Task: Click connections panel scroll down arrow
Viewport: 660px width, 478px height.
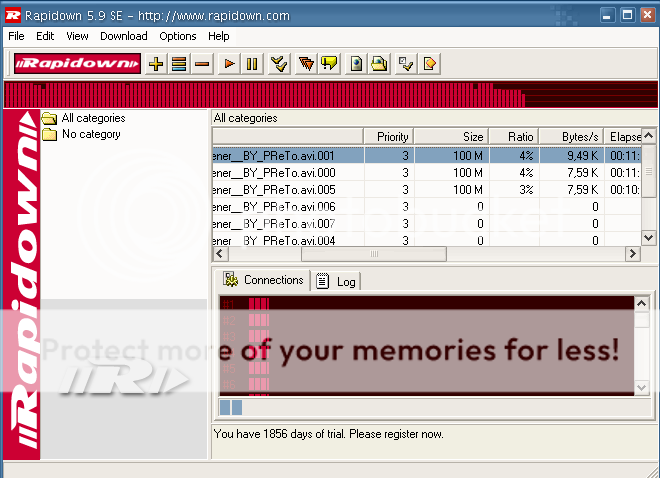Action: (x=641, y=388)
